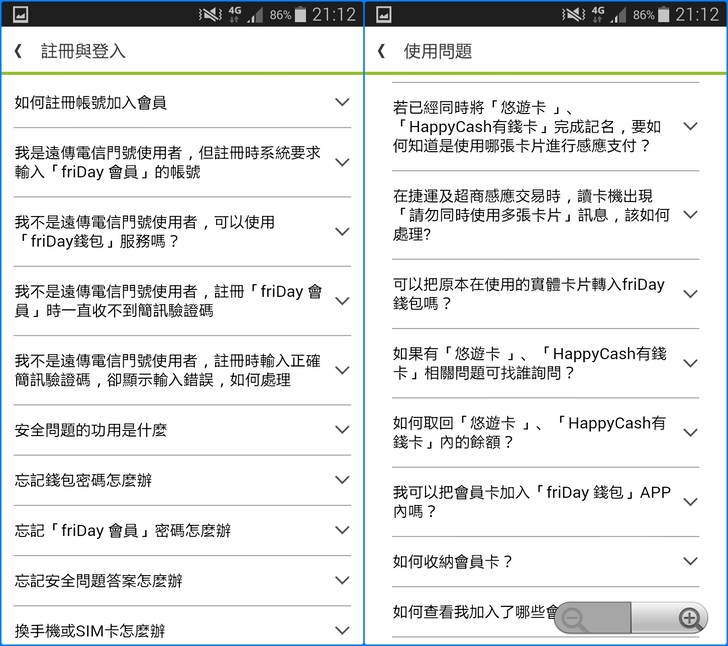Tap the vibrate mode icon in right status bar
Viewport: 728px width, 646px height.
pyautogui.click(x=573, y=14)
